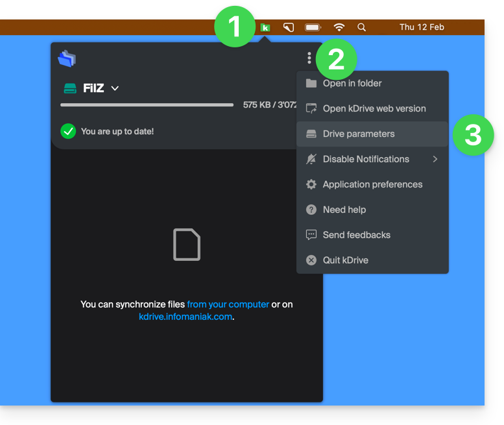Click the empty file placeholder icon
The image size is (504, 425).
pyautogui.click(x=187, y=245)
